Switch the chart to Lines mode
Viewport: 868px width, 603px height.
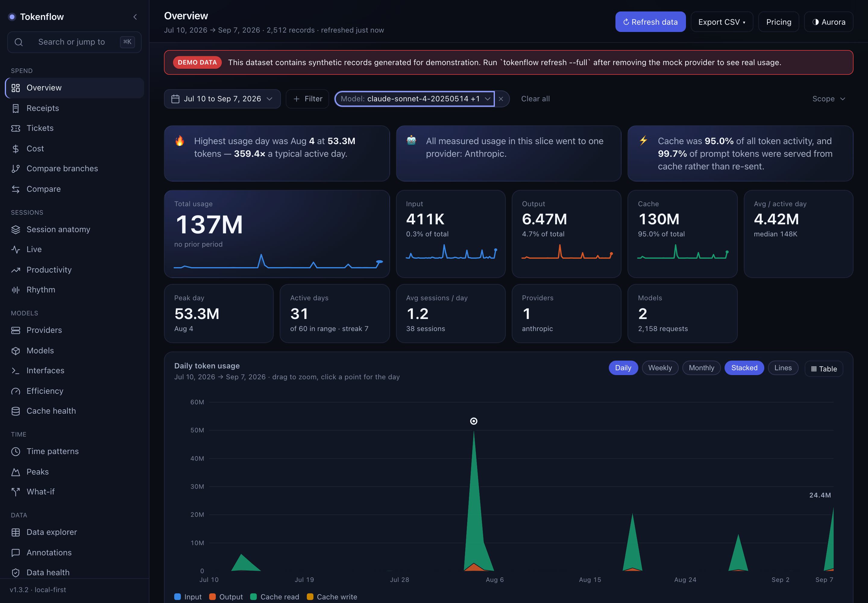point(783,368)
